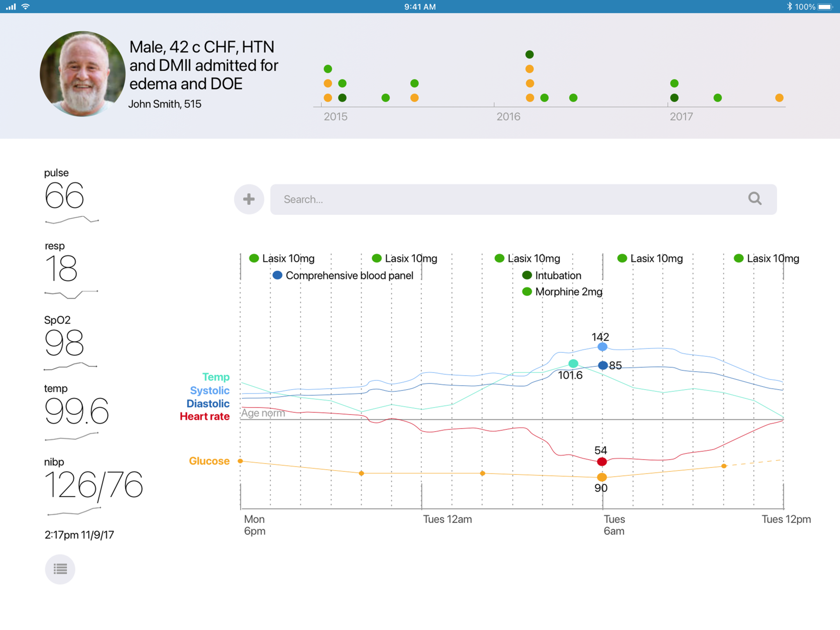Click the Intubation event dot
The image size is (840, 630).
(x=527, y=275)
